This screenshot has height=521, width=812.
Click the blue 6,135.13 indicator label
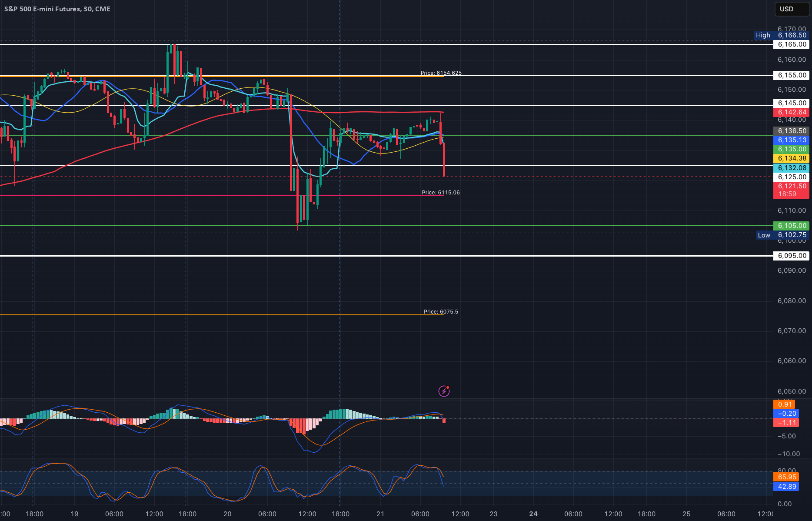pos(792,140)
